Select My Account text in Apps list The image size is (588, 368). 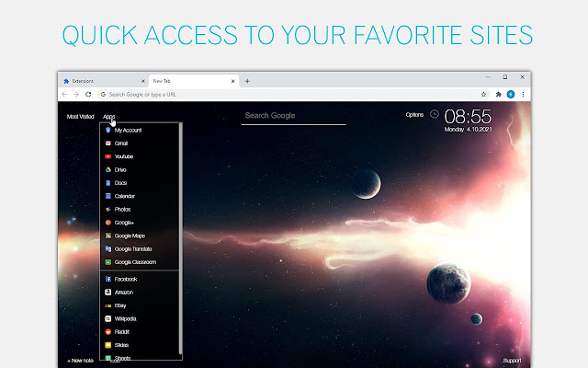[x=128, y=131]
